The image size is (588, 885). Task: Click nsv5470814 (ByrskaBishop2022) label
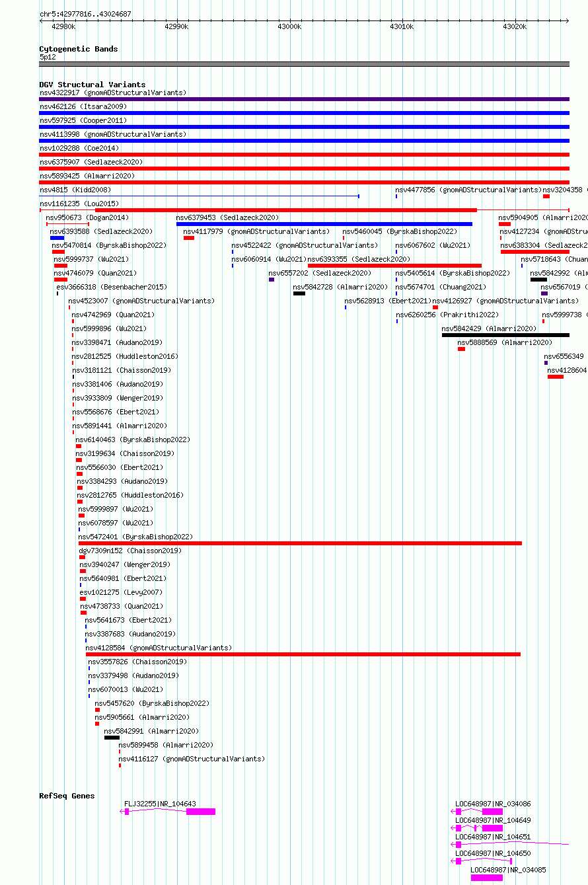(109, 245)
